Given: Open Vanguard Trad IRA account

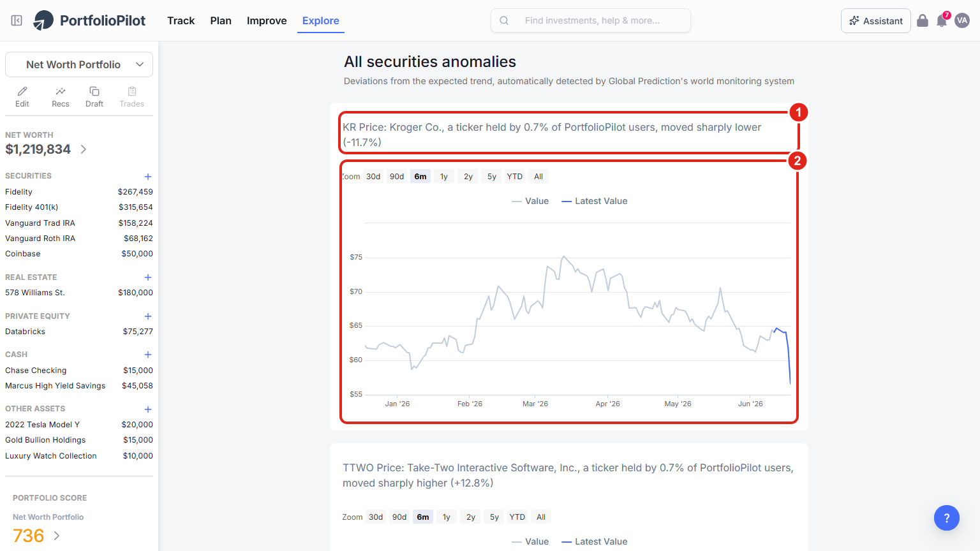Looking at the screenshot, I should tap(79, 223).
